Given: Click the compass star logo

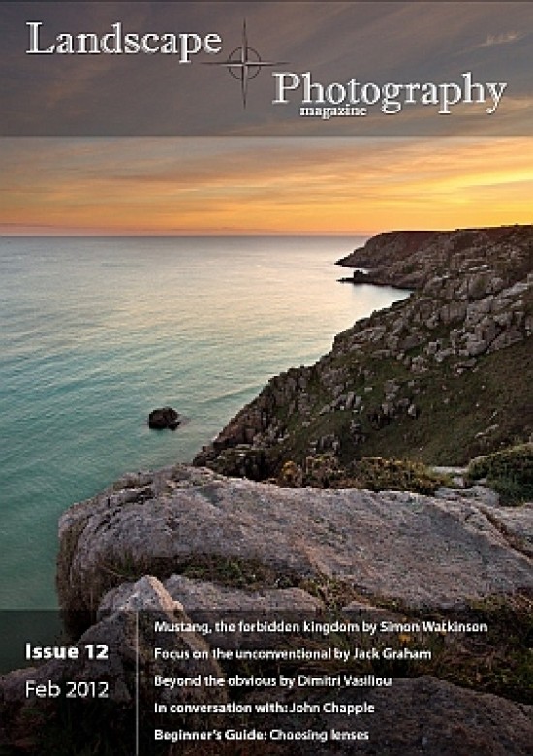Looking at the screenshot, I should point(245,63).
